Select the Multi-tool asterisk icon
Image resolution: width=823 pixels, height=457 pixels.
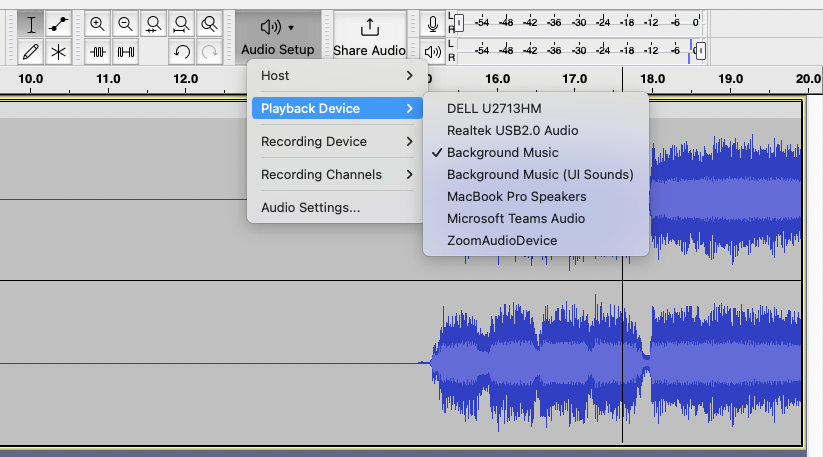[58, 52]
